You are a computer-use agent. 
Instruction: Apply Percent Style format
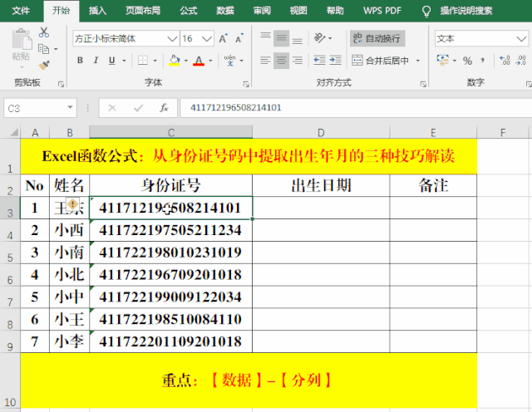point(468,61)
